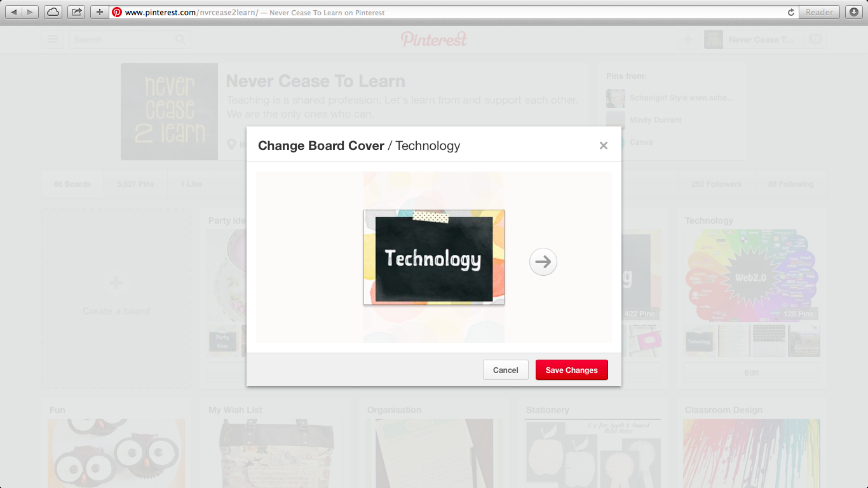
Task: Open the Pinterest categories menu icon
Action: click(53, 39)
